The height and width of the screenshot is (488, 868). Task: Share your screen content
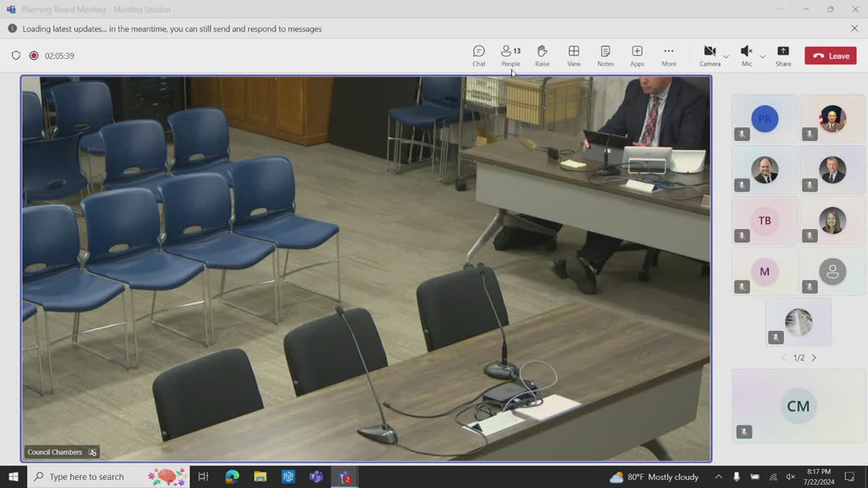point(783,56)
